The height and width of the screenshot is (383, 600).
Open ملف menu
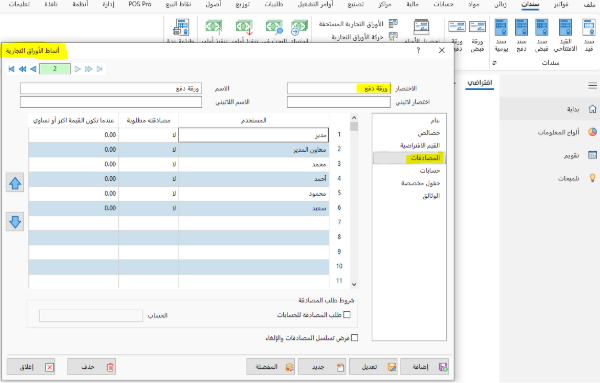589,5
